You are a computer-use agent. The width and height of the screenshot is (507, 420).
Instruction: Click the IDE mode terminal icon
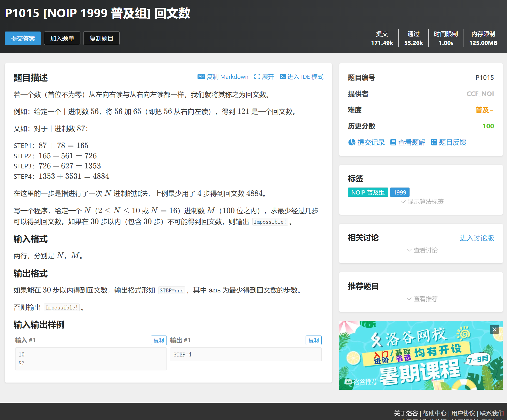pyautogui.click(x=283, y=77)
